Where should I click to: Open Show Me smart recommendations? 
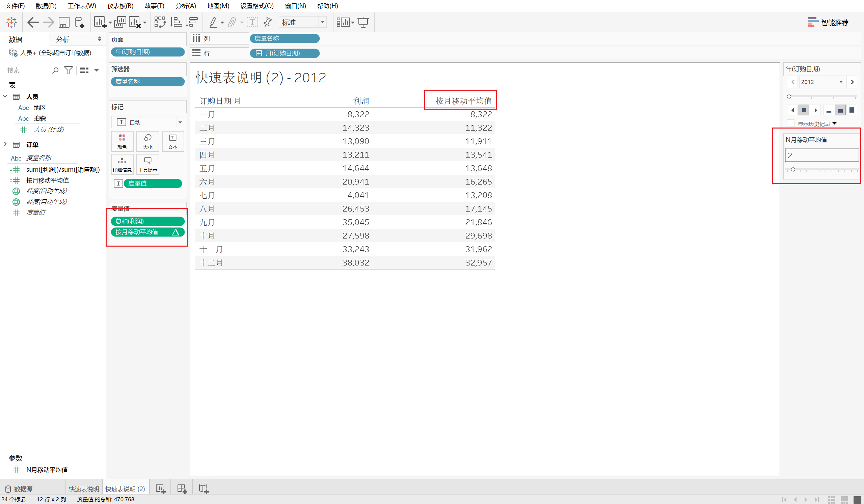[x=828, y=23]
